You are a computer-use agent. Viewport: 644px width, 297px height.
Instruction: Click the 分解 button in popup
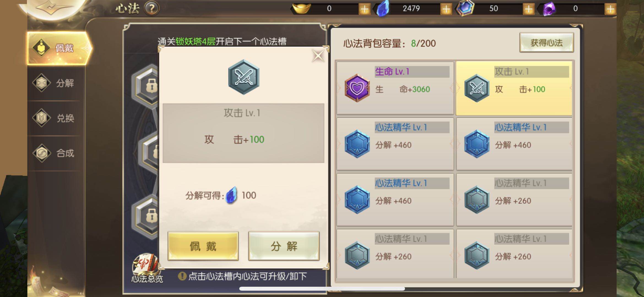click(x=284, y=246)
